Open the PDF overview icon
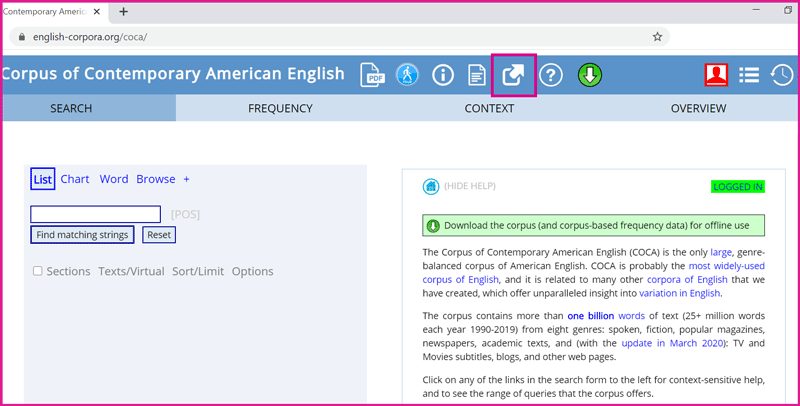The image size is (800, 406). tap(374, 75)
